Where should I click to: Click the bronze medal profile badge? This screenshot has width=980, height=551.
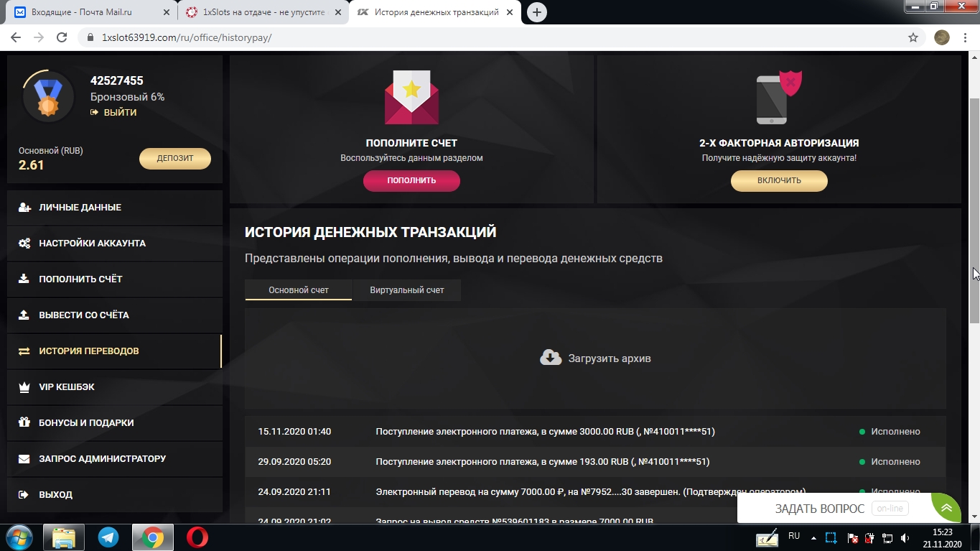(48, 96)
